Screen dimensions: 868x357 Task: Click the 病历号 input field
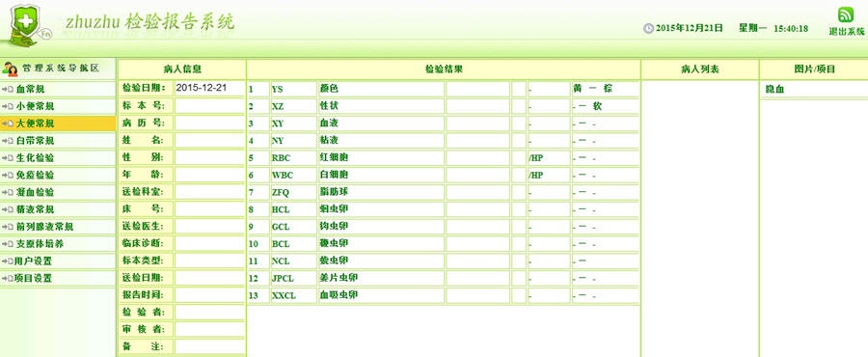click(210, 123)
